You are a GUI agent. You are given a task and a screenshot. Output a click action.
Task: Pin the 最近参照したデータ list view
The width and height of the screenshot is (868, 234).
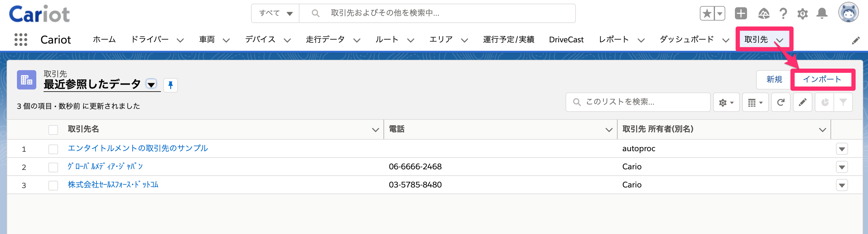click(171, 85)
